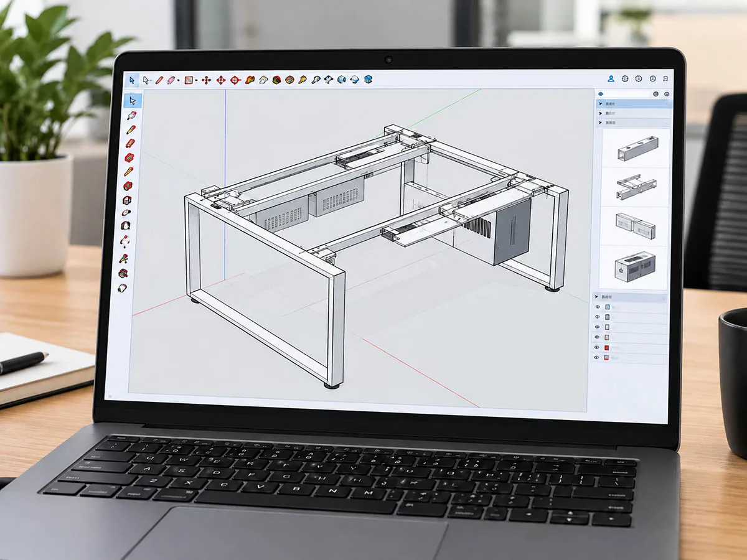
Task: Choose the white arrow cursor tool in top toolbar
Action: [145, 80]
